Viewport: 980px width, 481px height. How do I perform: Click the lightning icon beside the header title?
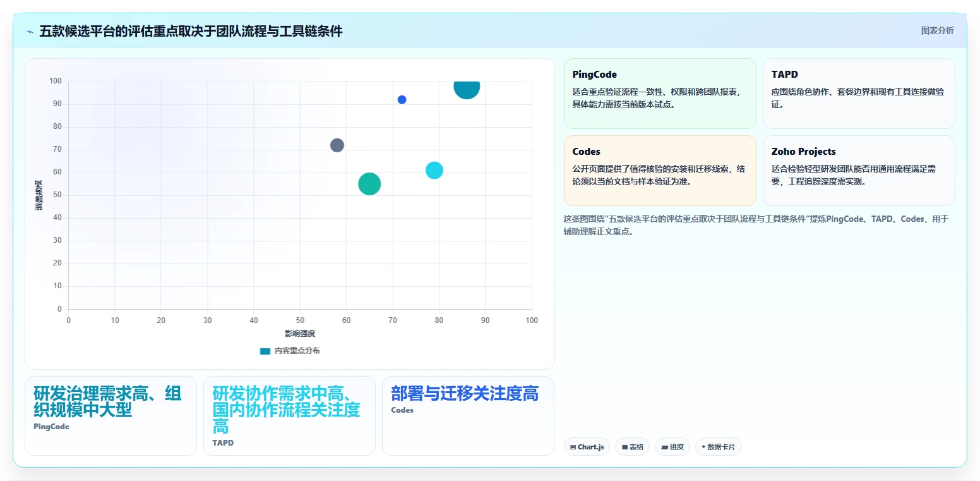[30, 32]
